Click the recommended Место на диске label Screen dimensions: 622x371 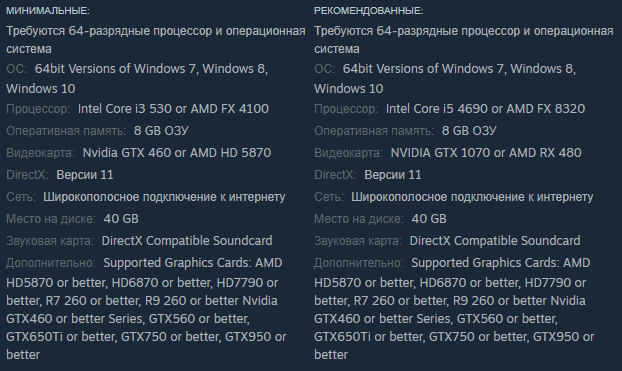(x=359, y=219)
